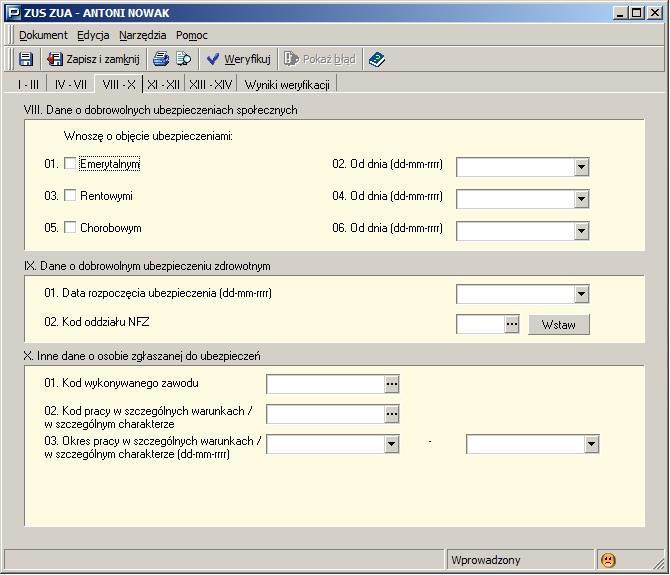
Task: Open the Narzędzia menu
Action: pos(143,35)
